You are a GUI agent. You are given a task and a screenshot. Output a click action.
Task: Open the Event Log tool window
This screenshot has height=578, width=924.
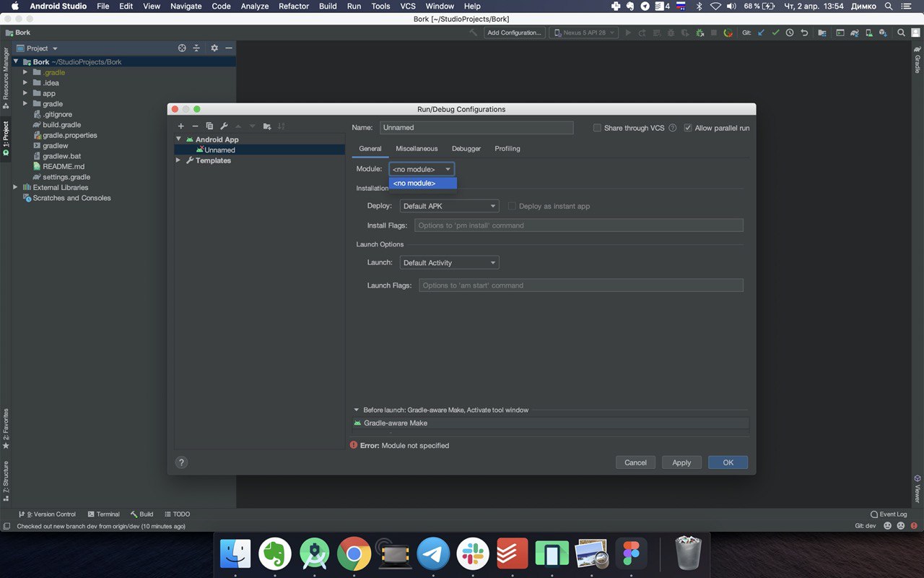coord(888,514)
